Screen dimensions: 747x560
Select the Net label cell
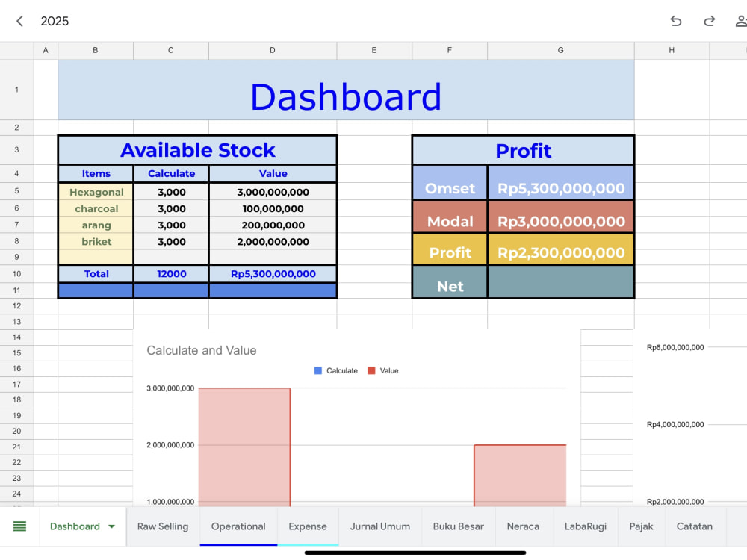[450, 282]
